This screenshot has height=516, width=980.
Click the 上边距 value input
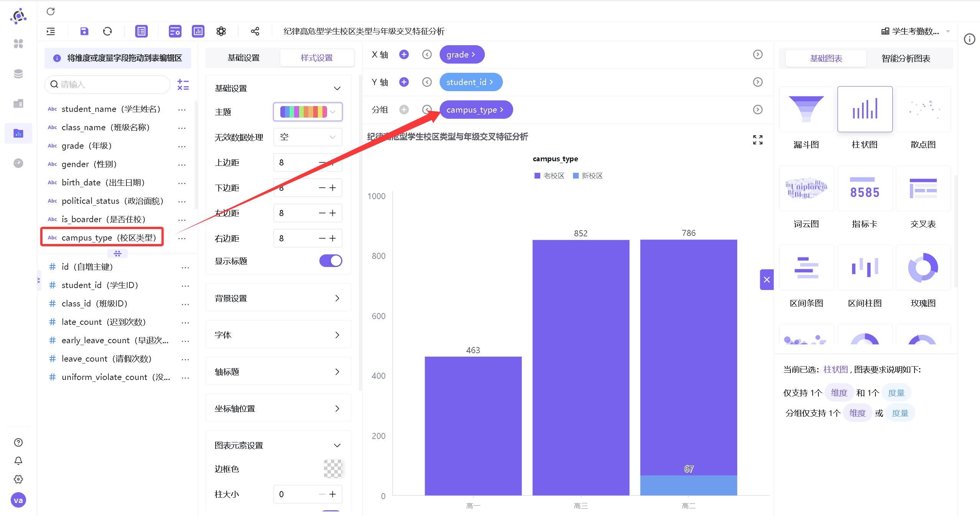[296, 162]
